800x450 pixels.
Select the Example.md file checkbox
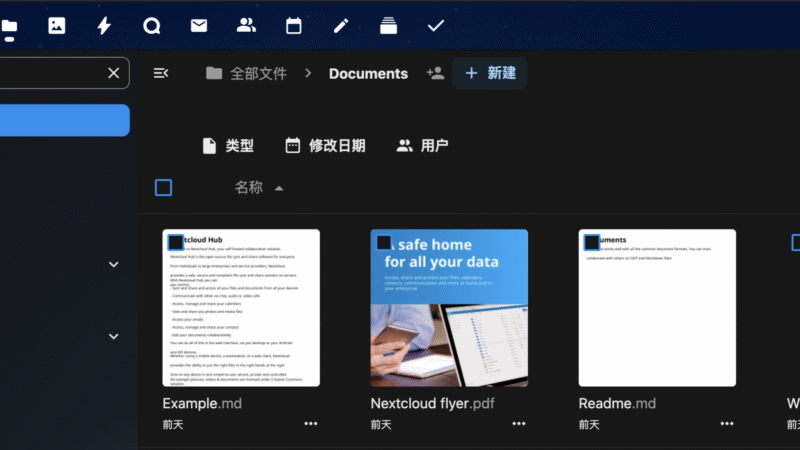(176, 242)
